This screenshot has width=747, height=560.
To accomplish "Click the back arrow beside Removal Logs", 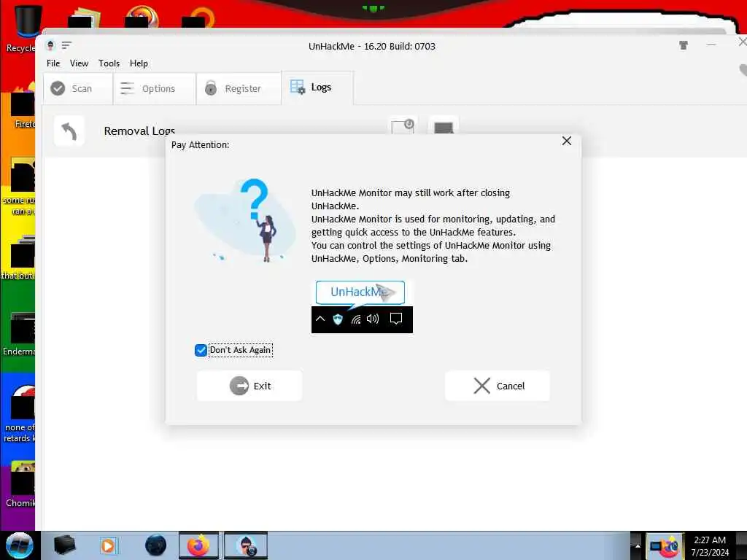I will click(x=69, y=131).
